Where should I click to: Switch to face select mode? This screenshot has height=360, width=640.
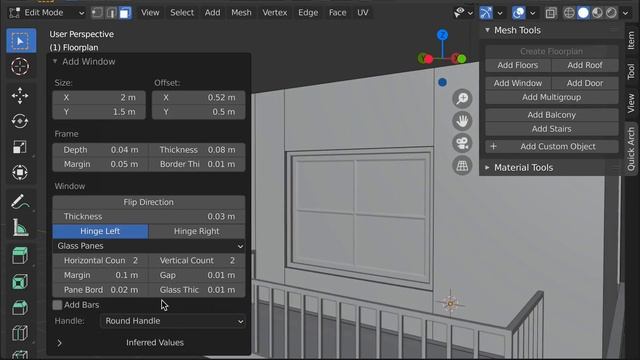pos(125,13)
